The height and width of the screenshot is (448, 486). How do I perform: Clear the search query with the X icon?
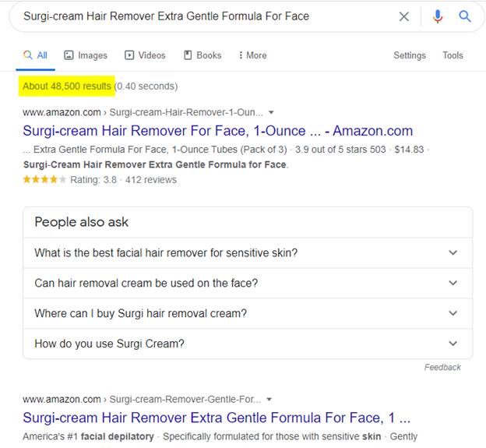404,16
